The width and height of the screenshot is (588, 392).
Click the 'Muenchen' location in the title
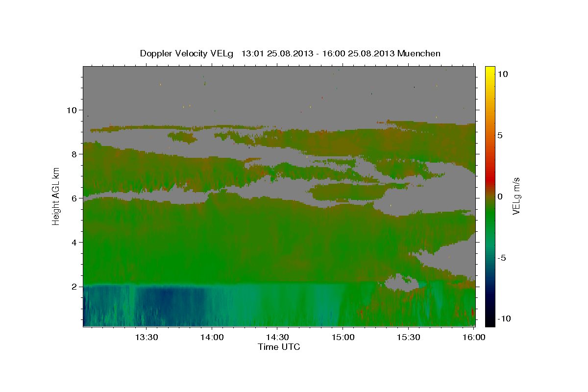pyautogui.click(x=419, y=53)
